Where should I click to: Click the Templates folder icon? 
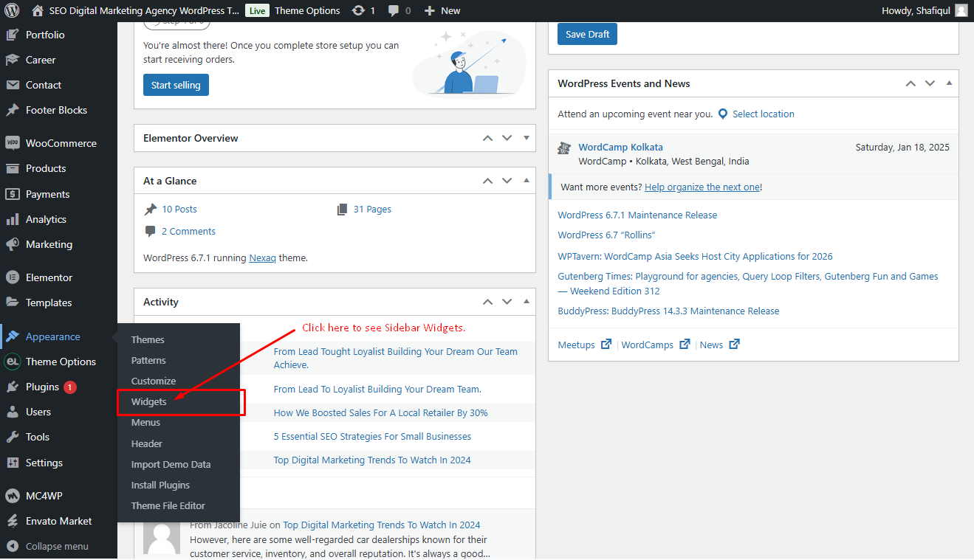pos(12,303)
